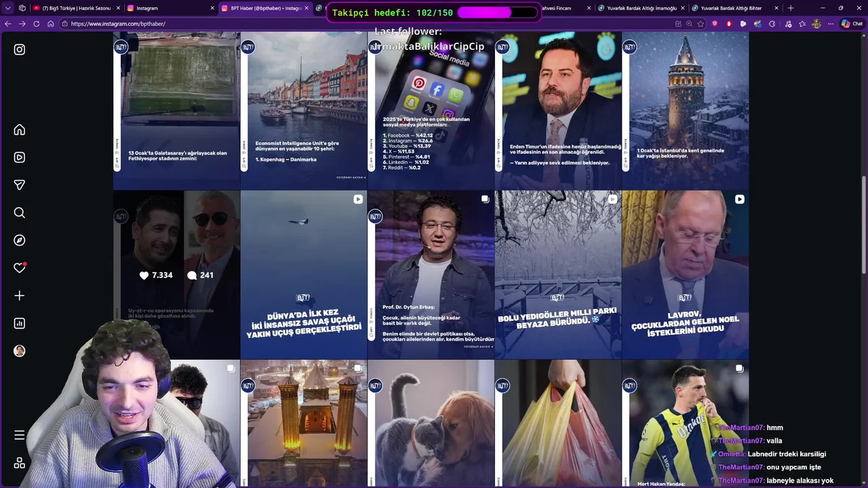Open the Explore compass icon
This screenshot has width=868, height=488.
(20, 241)
